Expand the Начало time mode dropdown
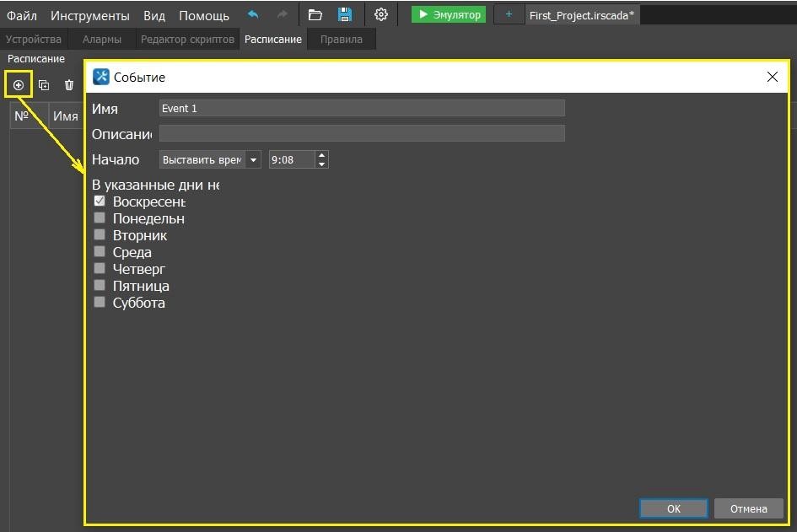797x532 pixels. (x=253, y=160)
